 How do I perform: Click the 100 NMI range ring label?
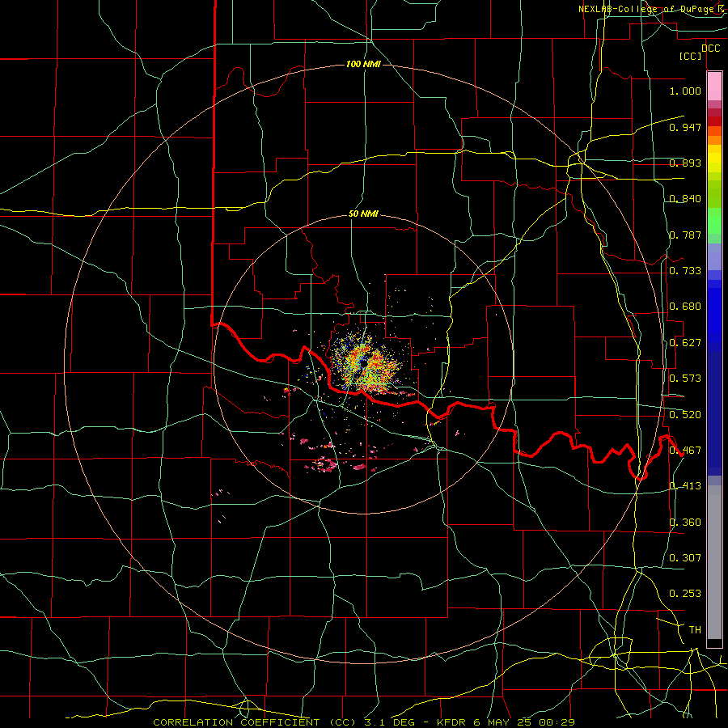click(363, 64)
